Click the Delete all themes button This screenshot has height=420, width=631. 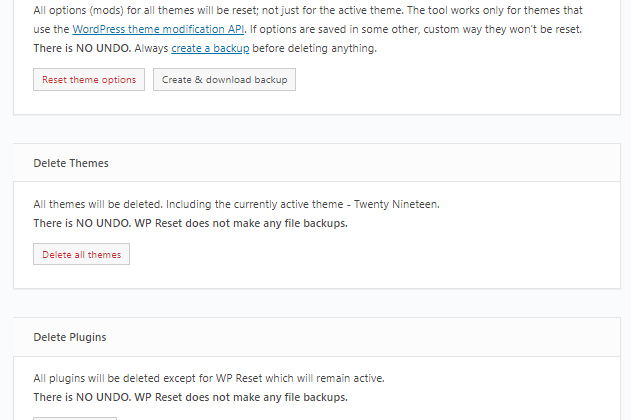point(81,254)
